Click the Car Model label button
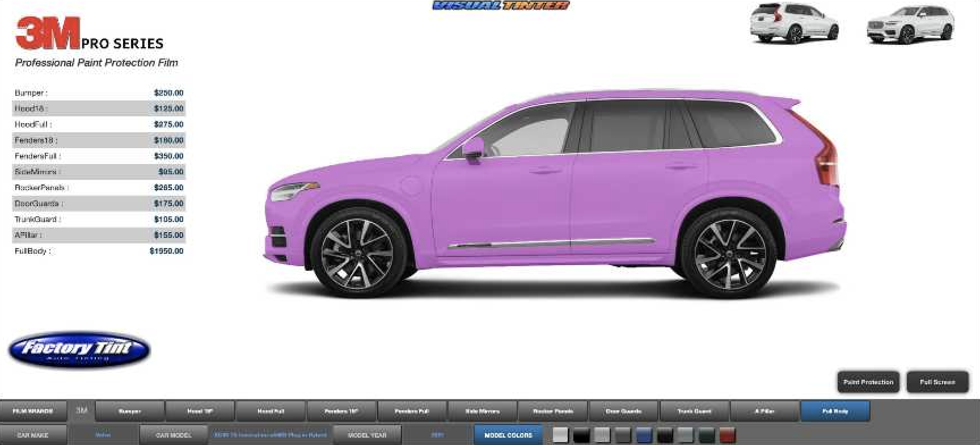Screen dimensions: 980x445 (x=174, y=435)
